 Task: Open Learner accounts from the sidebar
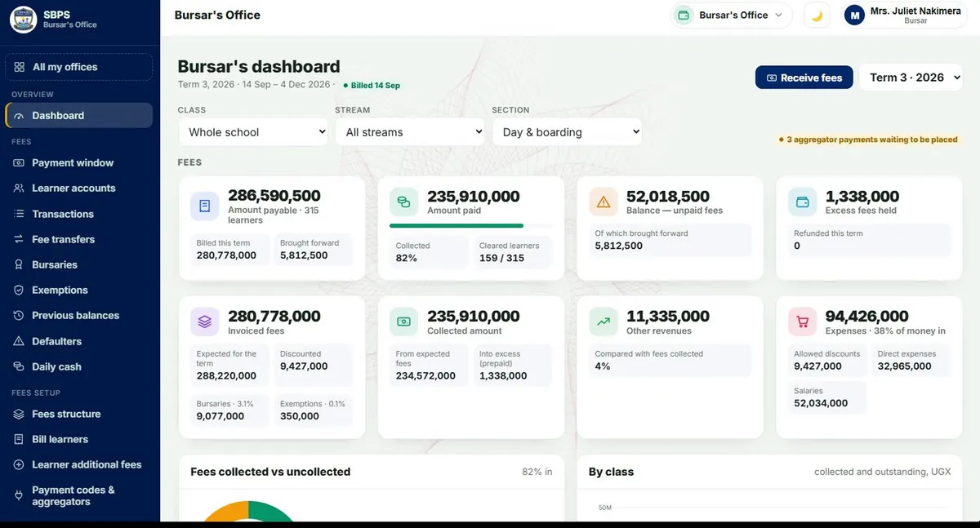pos(78,188)
